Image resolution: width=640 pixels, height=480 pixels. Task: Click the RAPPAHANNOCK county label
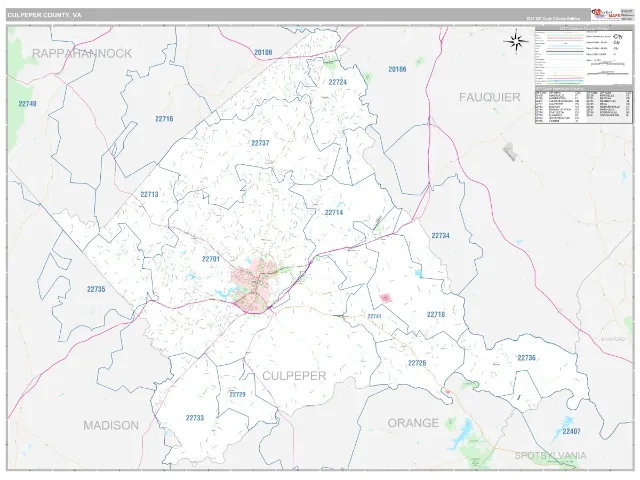(x=82, y=53)
